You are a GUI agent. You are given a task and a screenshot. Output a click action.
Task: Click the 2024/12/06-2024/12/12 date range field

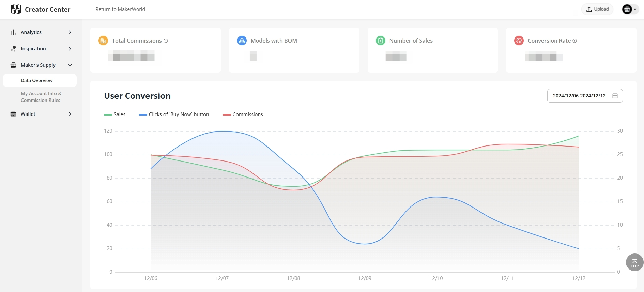click(585, 96)
